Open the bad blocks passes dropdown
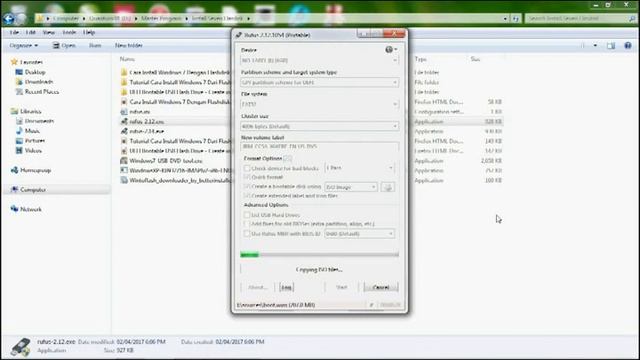Screen dimensions: 640x360 click(359, 168)
